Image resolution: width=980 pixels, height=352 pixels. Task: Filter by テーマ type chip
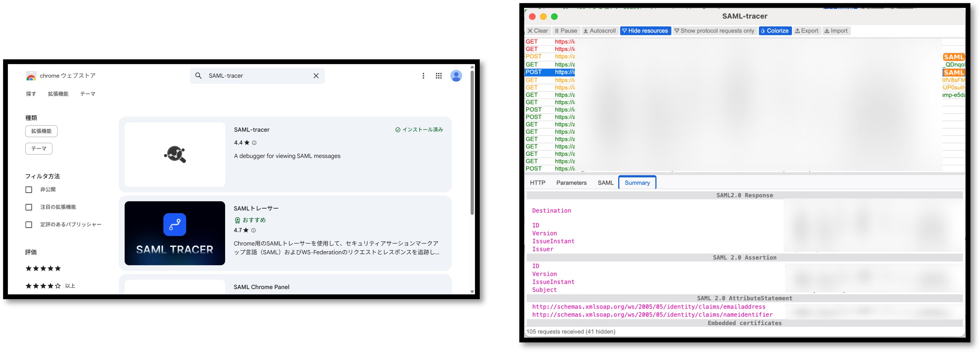tap(39, 149)
